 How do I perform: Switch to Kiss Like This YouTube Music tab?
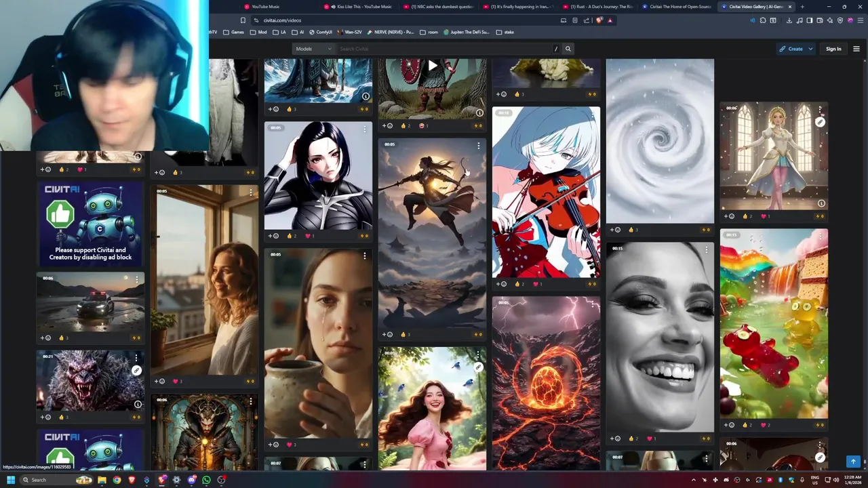359,7
